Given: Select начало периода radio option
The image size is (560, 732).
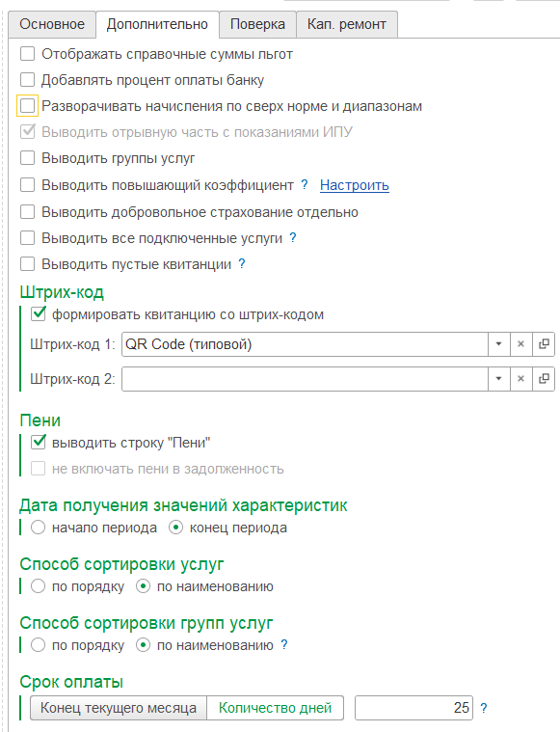Looking at the screenshot, I should [38, 528].
